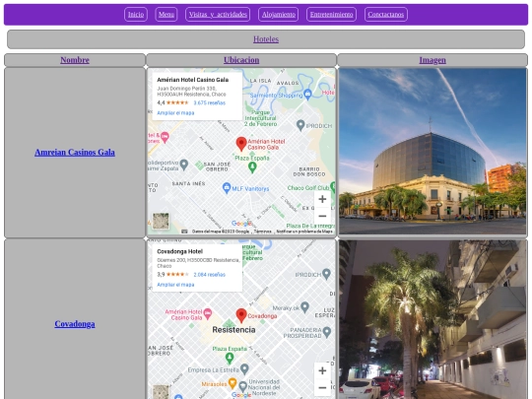The height and width of the screenshot is (399, 532).
Task: Click the Plaza España marker on first map
Action: (x=252, y=167)
